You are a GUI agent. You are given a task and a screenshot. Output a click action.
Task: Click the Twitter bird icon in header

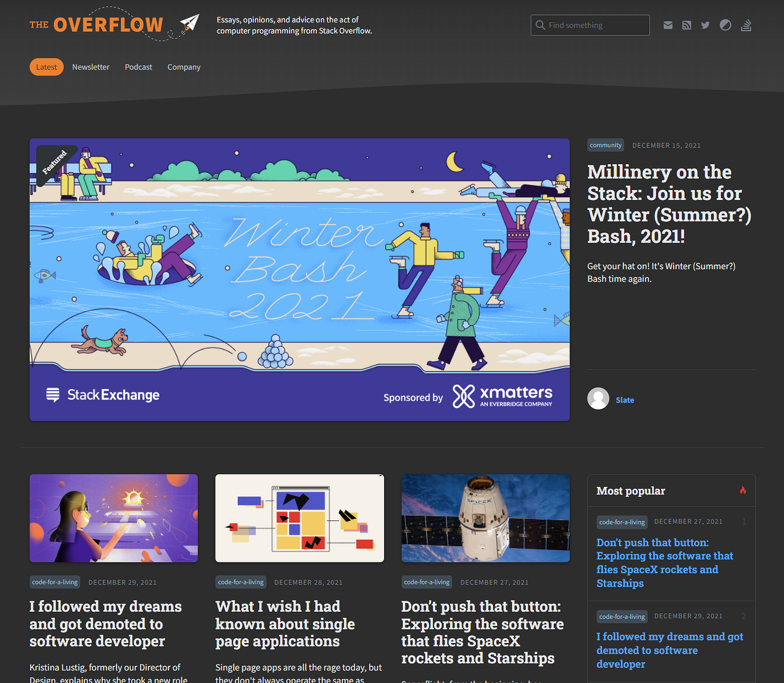[705, 25]
